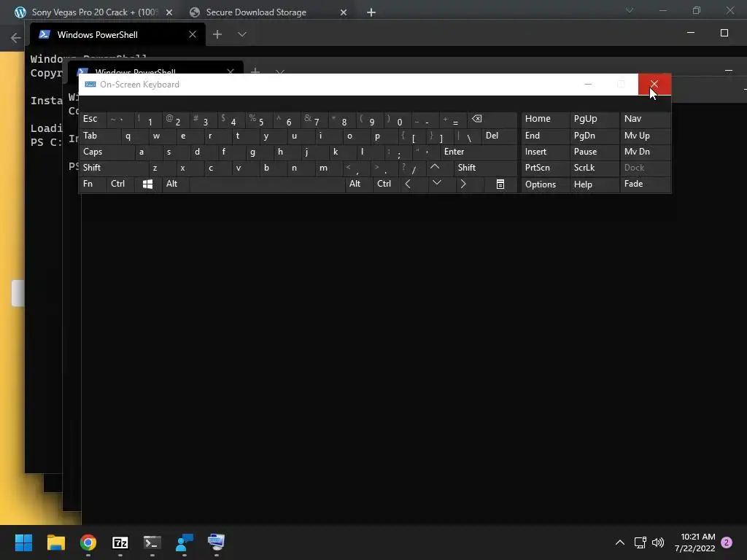Click the Tab key on keyboard

pos(99,136)
